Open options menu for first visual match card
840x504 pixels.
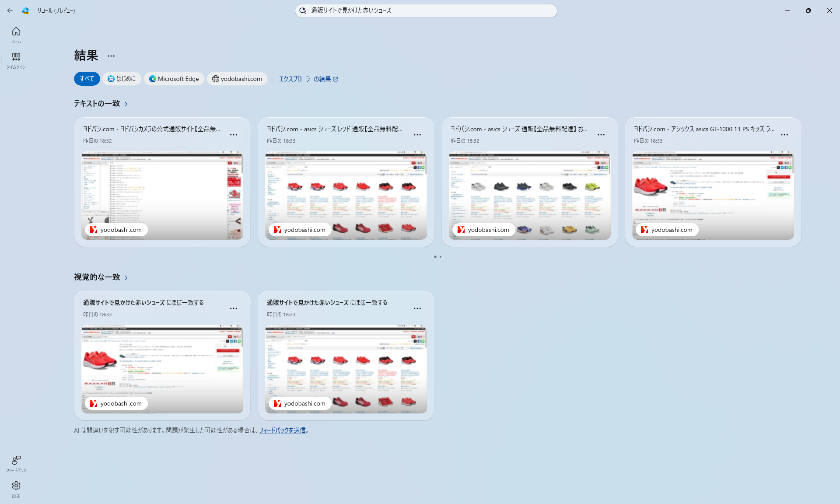(x=234, y=308)
